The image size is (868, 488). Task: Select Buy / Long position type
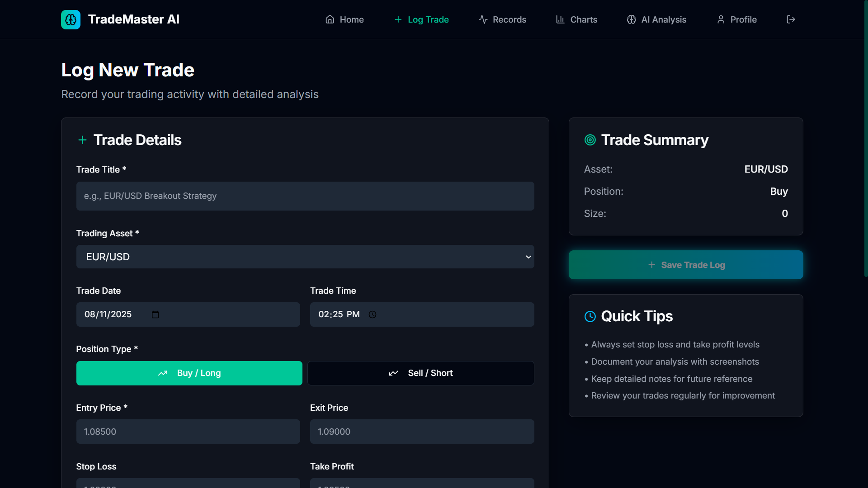click(189, 373)
